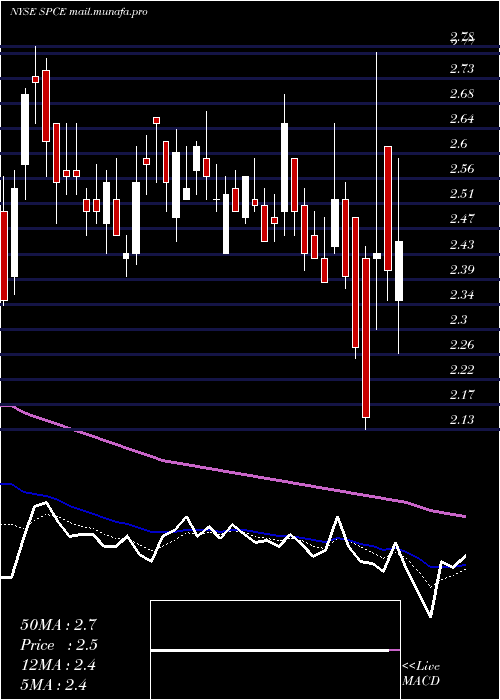Click the 2.47 price axis label
Viewport: 500px width, 700px height.
coord(462,219)
